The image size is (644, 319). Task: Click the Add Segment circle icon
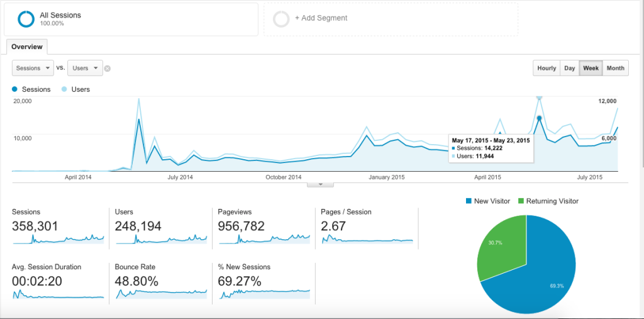tap(281, 19)
